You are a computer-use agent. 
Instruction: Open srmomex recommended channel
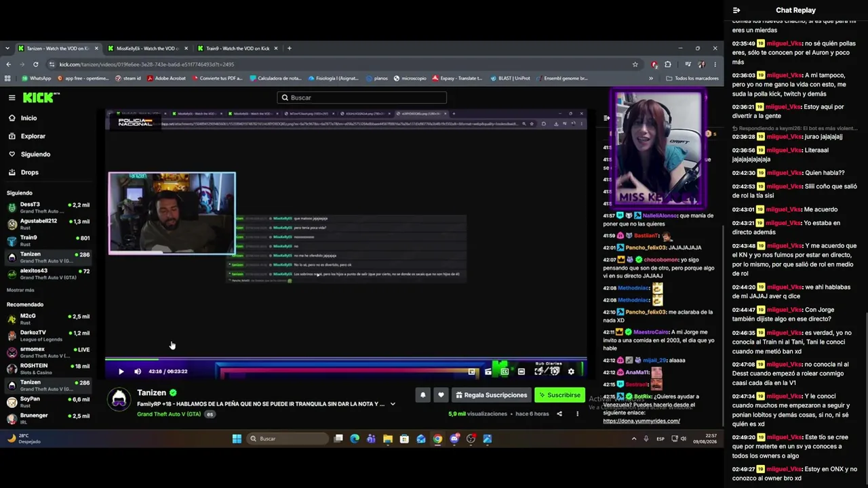point(48,352)
